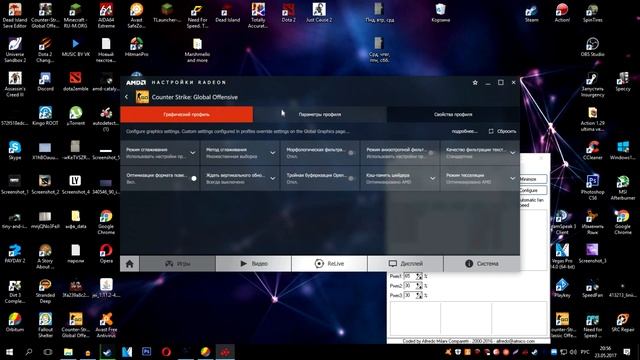Select µTorrent desktop icon

tap(76, 116)
